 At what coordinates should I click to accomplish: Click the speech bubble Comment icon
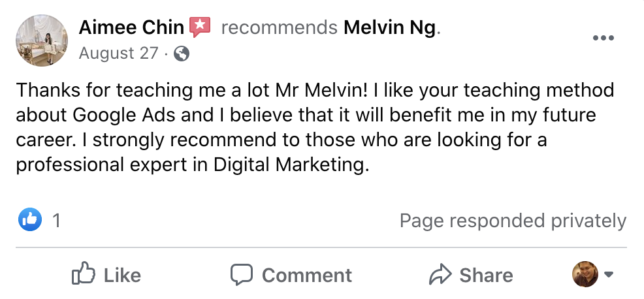pyautogui.click(x=242, y=275)
